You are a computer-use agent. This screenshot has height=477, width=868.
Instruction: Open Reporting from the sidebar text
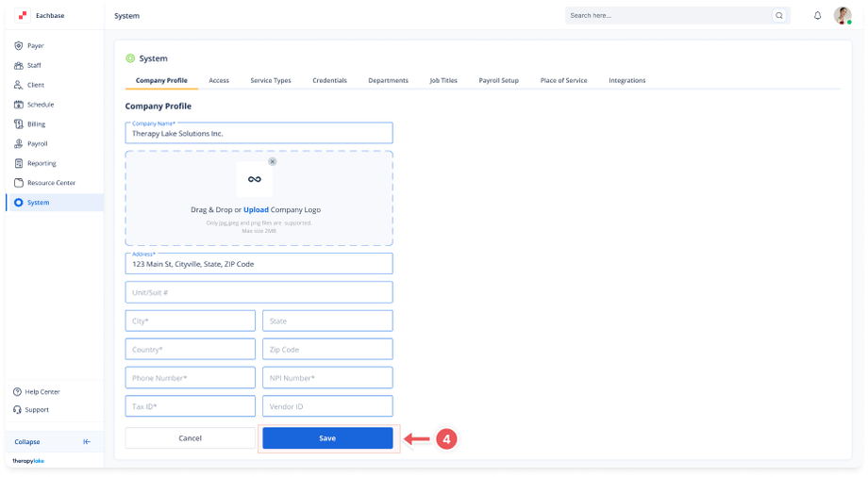[42, 163]
